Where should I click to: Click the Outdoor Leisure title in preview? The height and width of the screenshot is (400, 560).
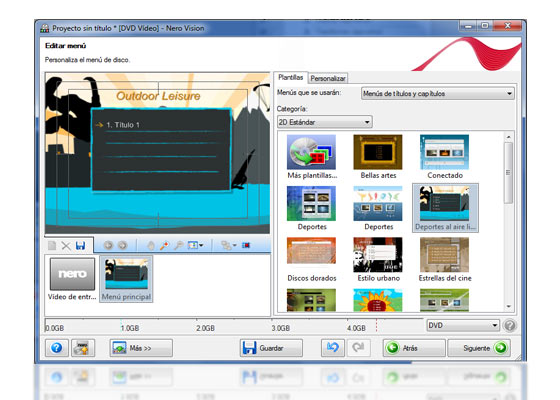coord(158,96)
